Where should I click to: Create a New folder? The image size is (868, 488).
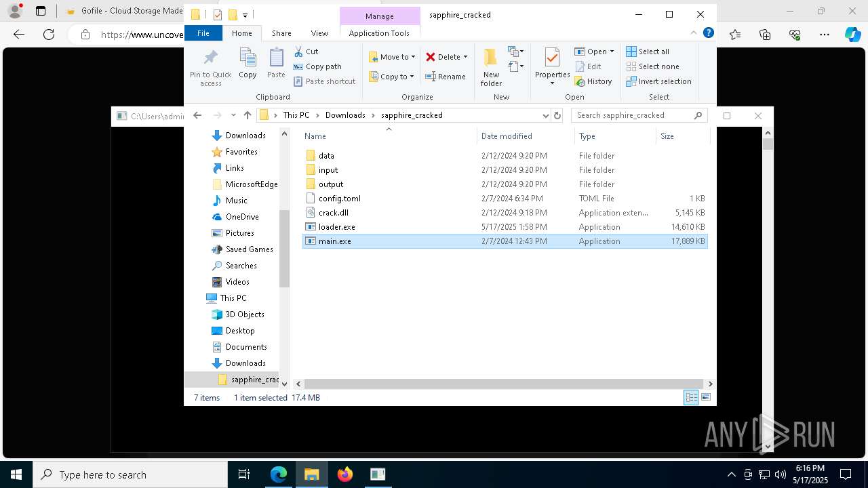point(491,67)
